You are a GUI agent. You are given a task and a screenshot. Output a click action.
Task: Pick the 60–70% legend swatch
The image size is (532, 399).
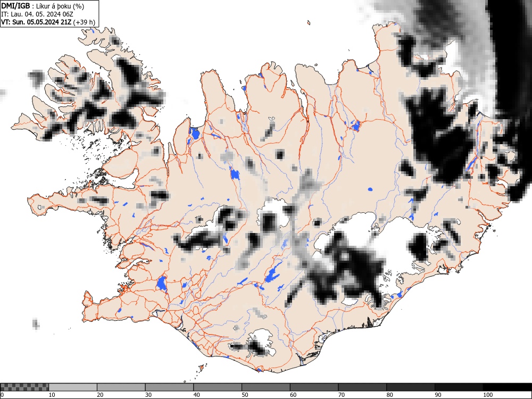[314, 387]
